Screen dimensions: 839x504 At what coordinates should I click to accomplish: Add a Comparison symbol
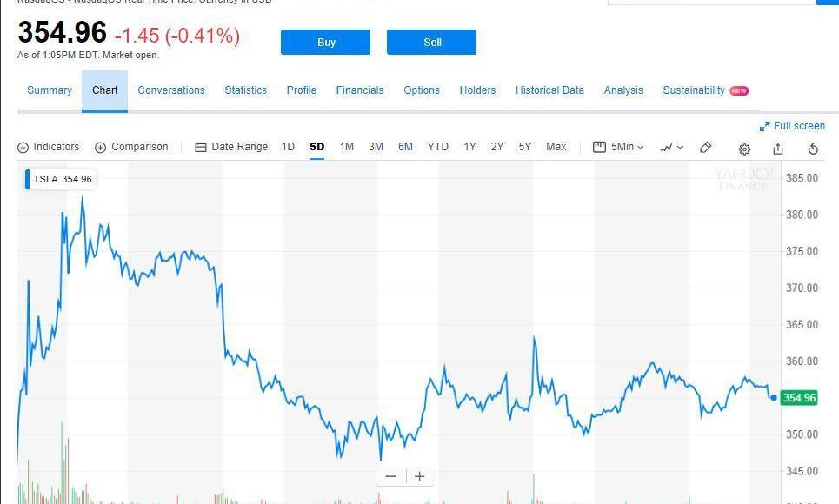pyautogui.click(x=131, y=147)
